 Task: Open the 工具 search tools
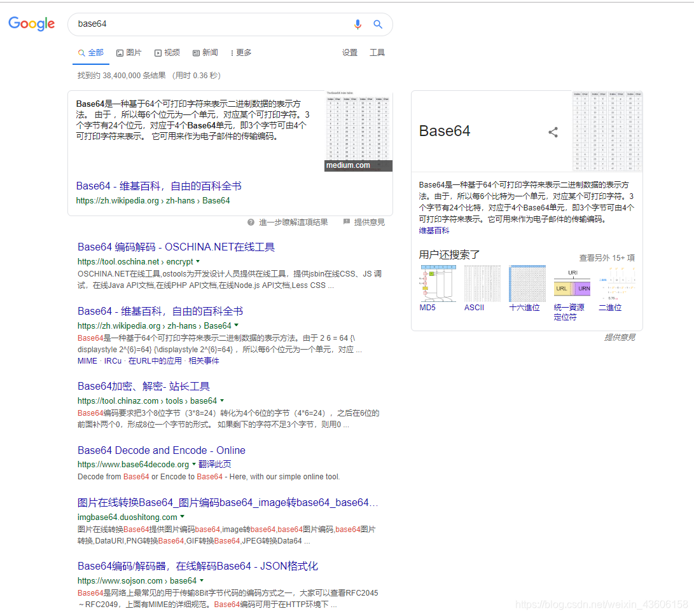(377, 53)
